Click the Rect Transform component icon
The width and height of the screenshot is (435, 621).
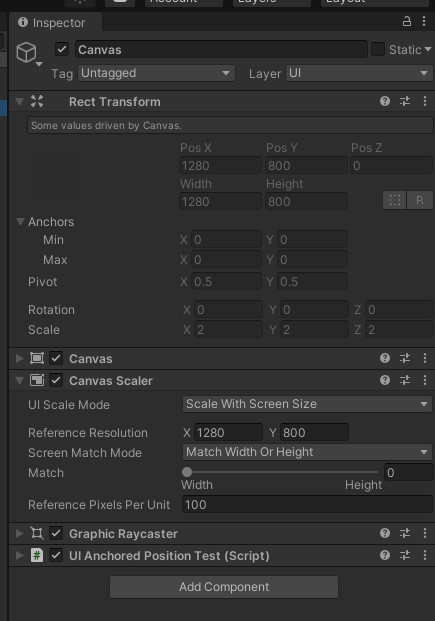point(37,101)
